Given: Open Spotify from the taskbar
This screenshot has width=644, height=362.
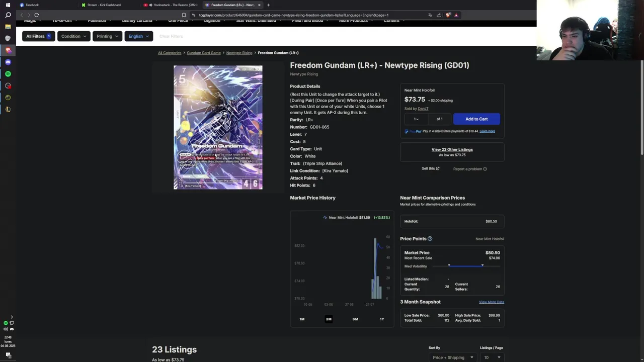Looking at the screenshot, I should pyautogui.click(x=8, y=74).
